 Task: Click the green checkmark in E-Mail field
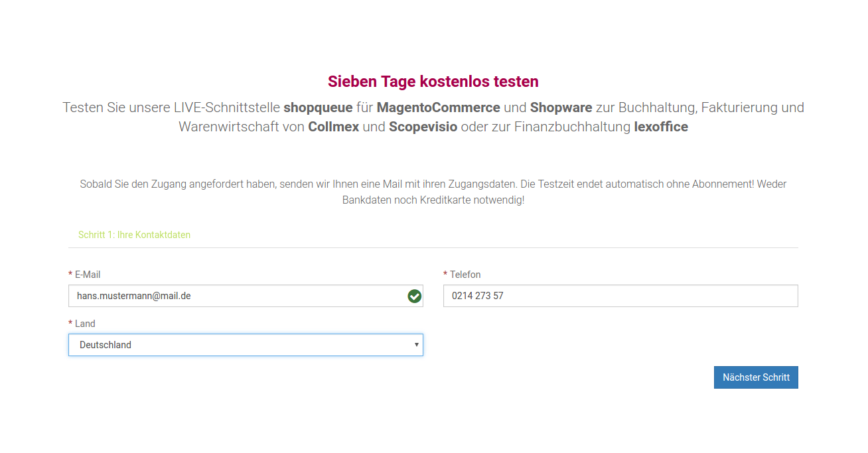pos(415,296)
